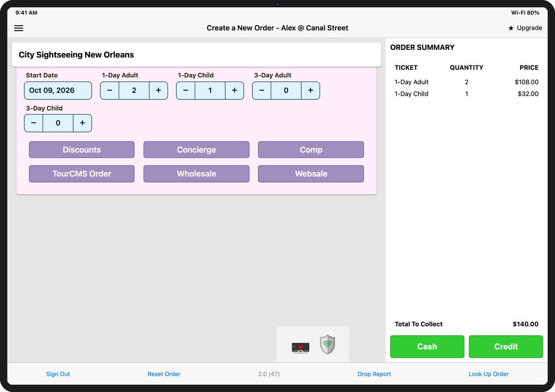The height and width of the screenshot is (392, 555).
Task: Click the card reader disconnected icon
Action: click(x=300, y=348)
